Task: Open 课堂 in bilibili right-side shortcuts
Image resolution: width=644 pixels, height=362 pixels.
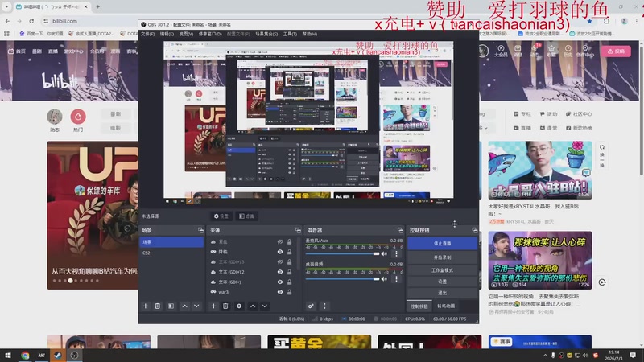Action: [x=549, y=128]
